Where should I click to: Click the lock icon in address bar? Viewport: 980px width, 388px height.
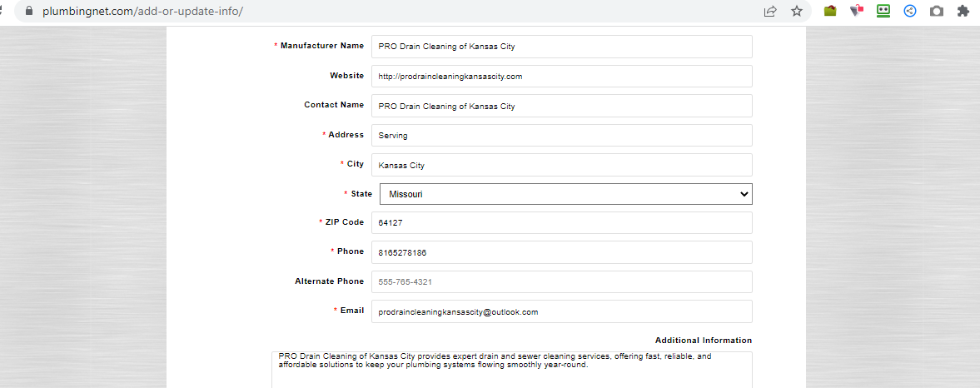(27, 12)
